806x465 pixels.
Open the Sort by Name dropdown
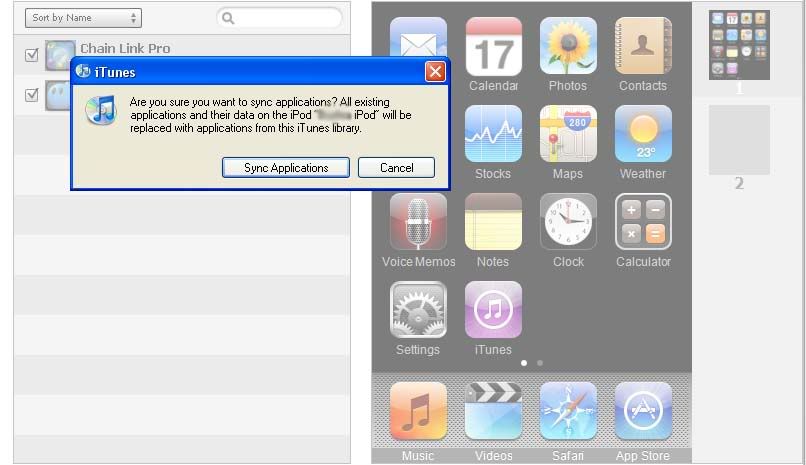[x=83, y=18]
